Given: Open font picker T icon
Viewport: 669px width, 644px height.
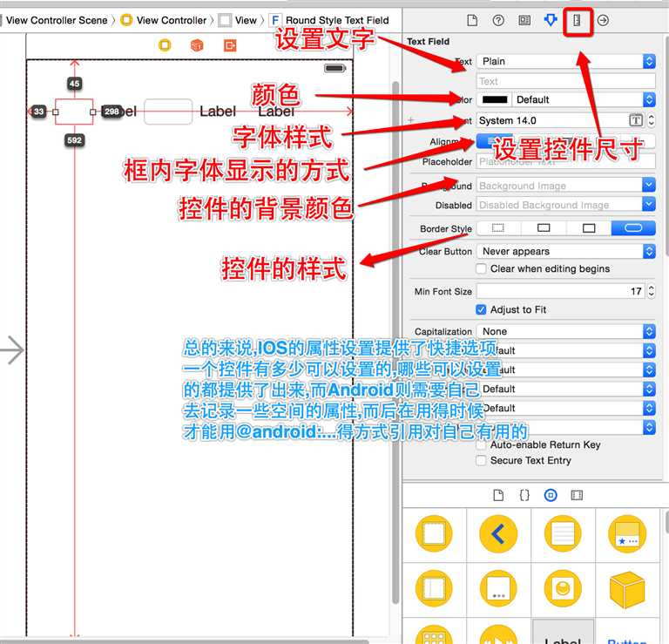Looking at the screenshot, I should tap(636, 120).
